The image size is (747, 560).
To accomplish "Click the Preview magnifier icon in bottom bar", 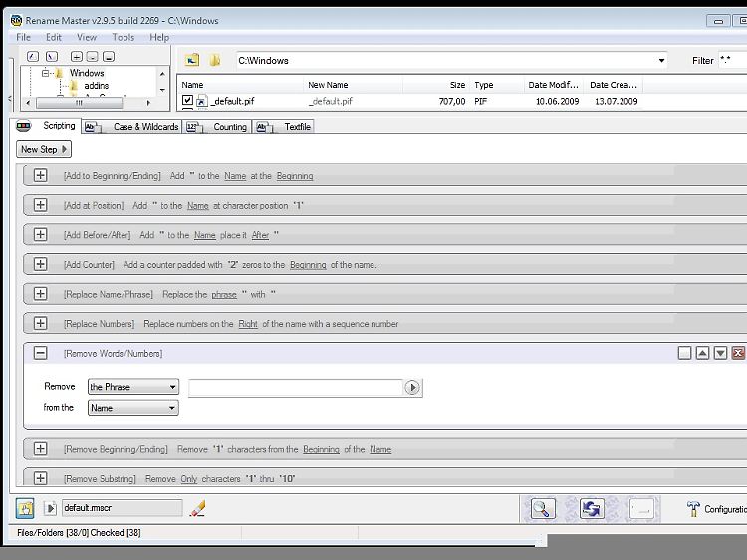I will coord(541,509).
